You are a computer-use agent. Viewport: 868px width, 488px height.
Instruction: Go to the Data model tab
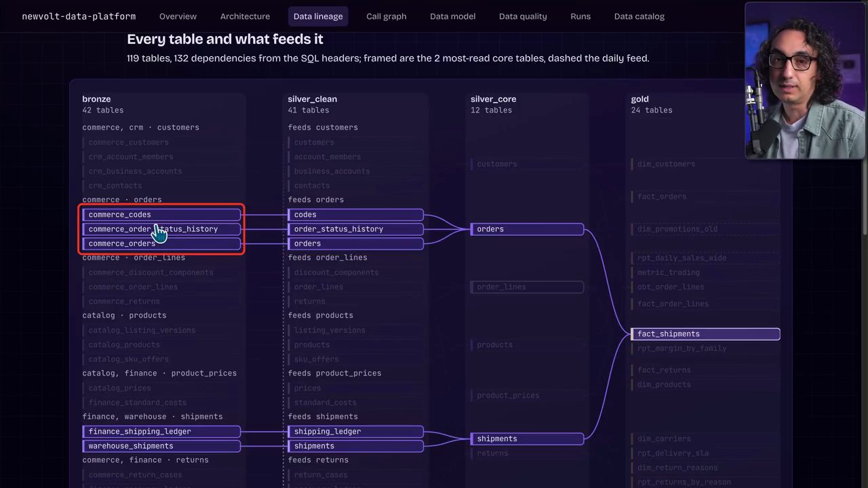coord(453,16)
